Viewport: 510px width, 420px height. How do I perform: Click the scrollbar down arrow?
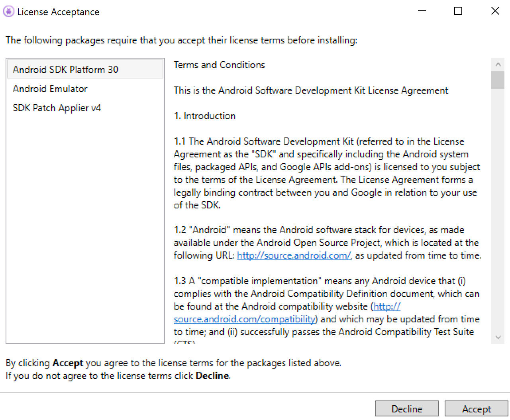coord(498,337)
